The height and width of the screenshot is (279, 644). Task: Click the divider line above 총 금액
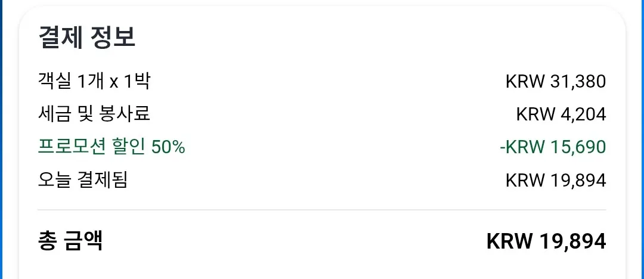coord(322,210)
